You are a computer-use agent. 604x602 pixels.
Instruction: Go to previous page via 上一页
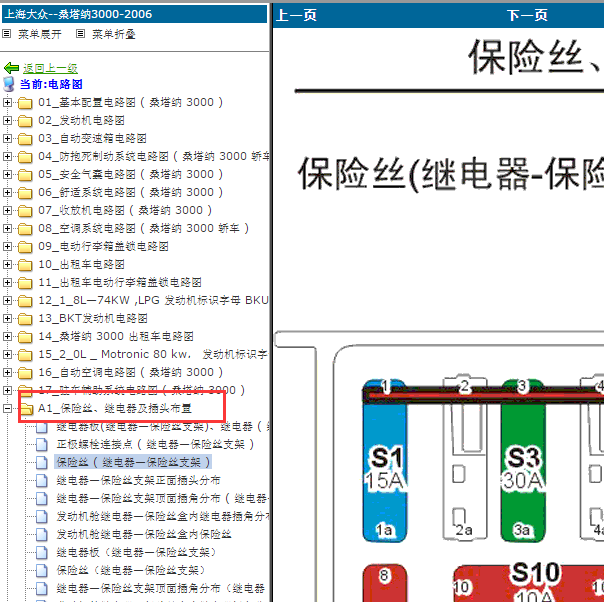click(296, 15)
